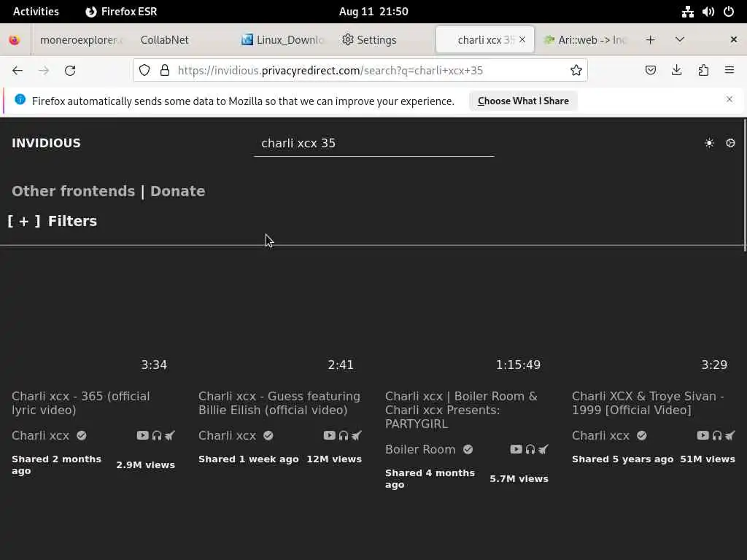Audio mode headphones for Guess video

click(344, 435)
